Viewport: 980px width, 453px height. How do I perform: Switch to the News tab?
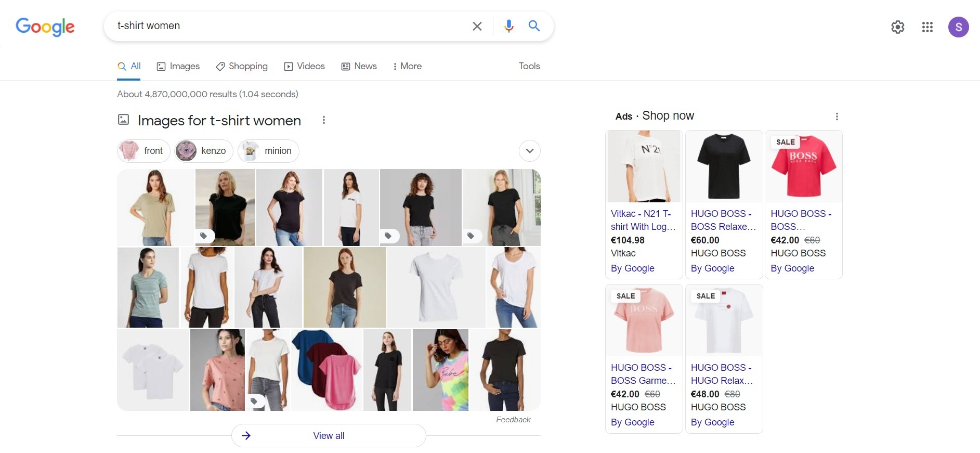point(359,66)
